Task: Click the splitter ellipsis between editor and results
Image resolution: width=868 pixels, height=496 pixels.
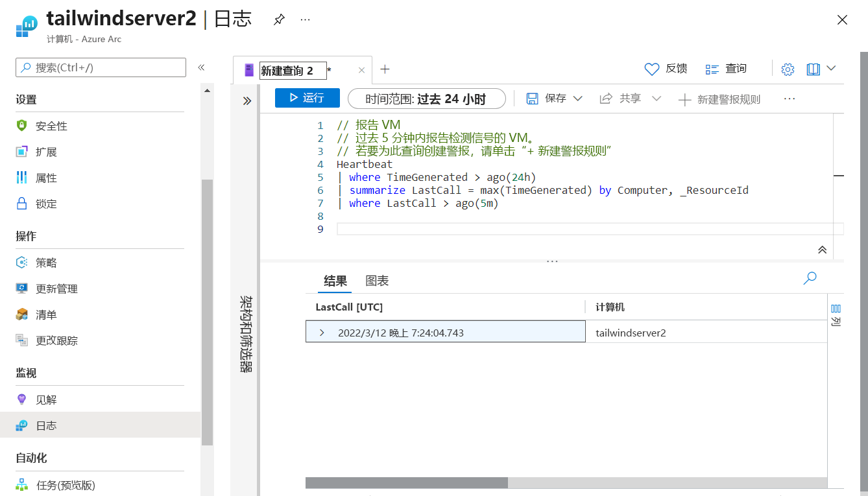Action: 552,261
